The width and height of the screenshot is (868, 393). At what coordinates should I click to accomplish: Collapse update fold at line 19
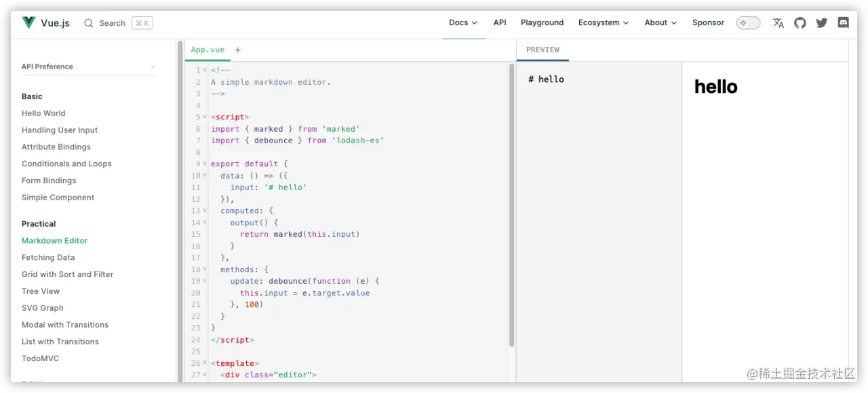click(x=205, y=281)
